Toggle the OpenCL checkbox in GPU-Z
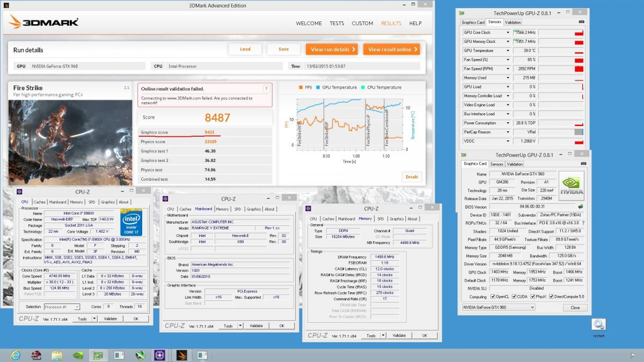644x362 pixels. [x=493, y=297]
